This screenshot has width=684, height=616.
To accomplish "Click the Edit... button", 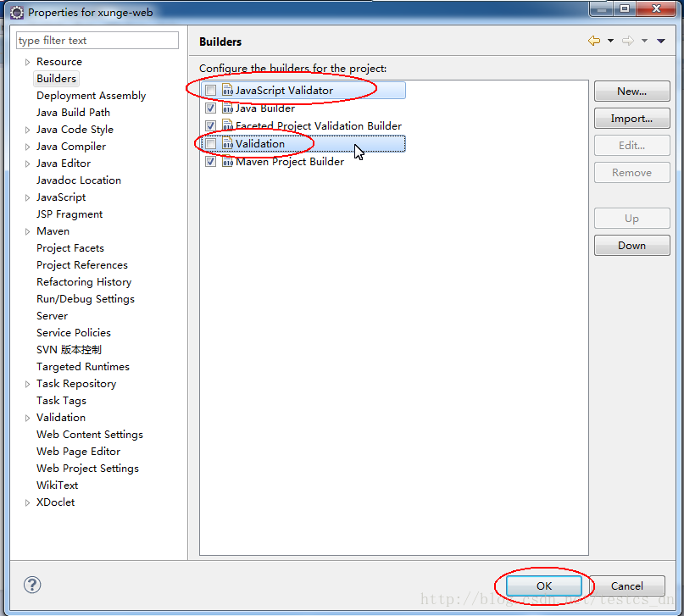I will (x=631, y=145).
